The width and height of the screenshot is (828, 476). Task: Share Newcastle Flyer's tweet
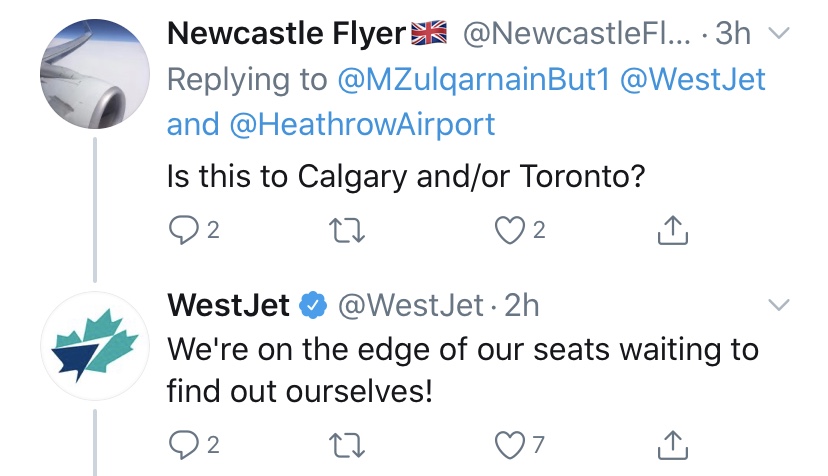tap(674, 231)
